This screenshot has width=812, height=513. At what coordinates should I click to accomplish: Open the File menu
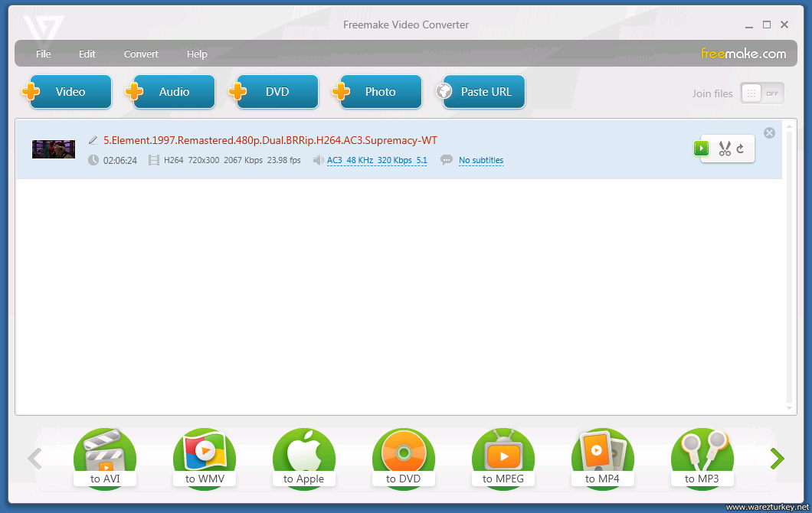click(44, 54)
